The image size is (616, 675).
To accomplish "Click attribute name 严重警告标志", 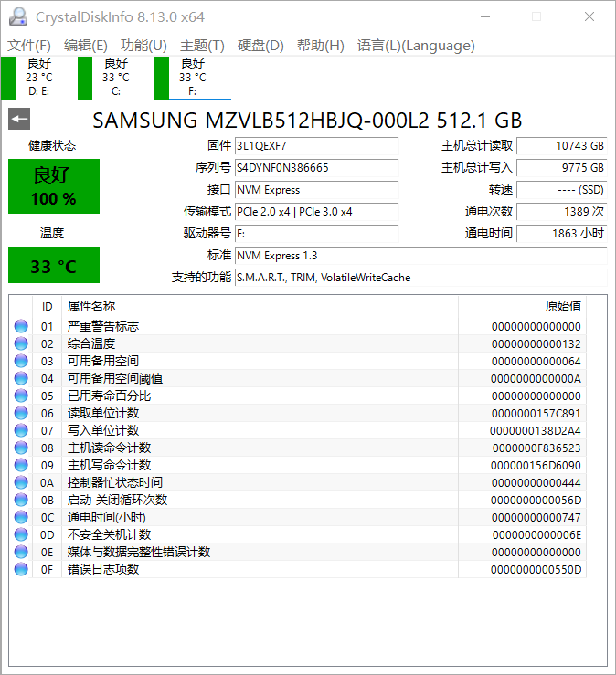I will (103, 326).
